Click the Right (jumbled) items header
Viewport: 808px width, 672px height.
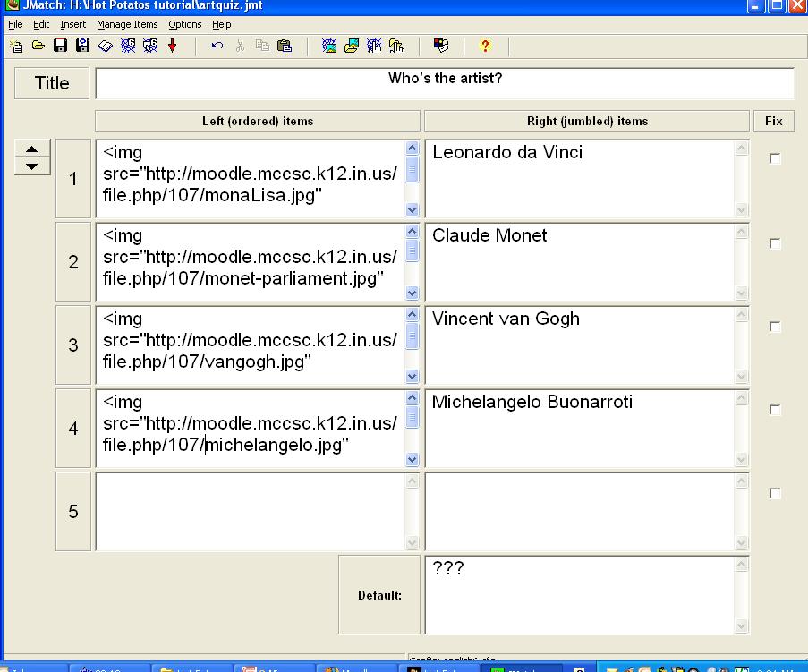(x=587, y=121)
